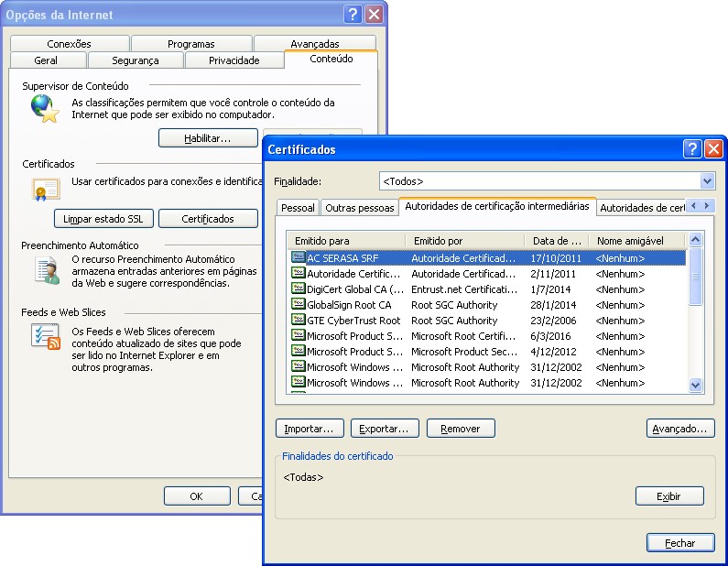Select the DigiCert Global CA row text
This screenshot has width=728, height=566.
[x=355, y=289]
